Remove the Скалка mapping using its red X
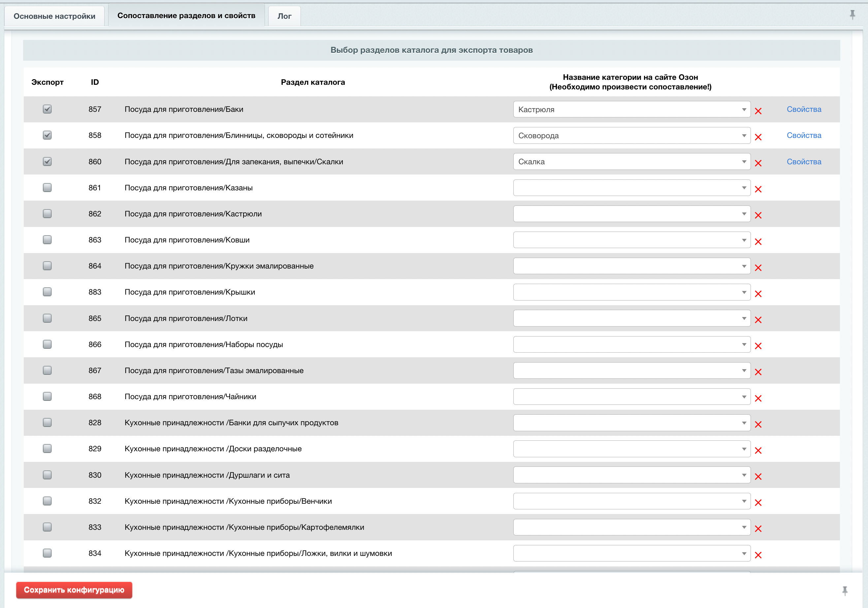Screen dimensions: 868x608 (758, 163)
